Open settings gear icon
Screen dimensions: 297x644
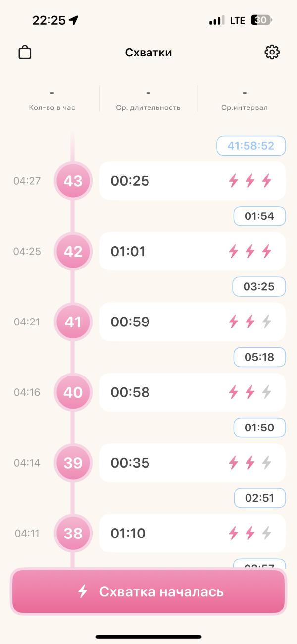[x=272, y=53]
